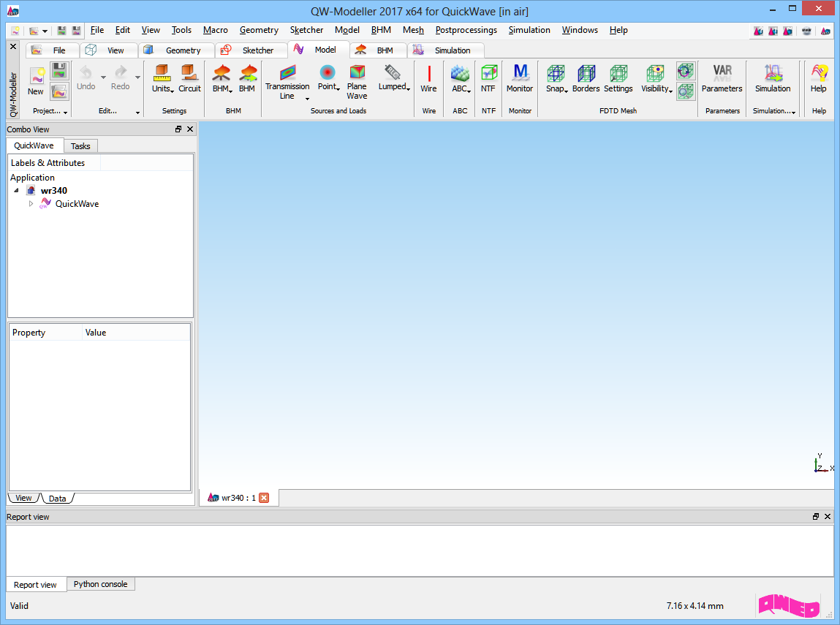This screenshot has width=840, height=625.
Task: Open the FDTD mesh Snap tool
Action: (x=556, y=78)
